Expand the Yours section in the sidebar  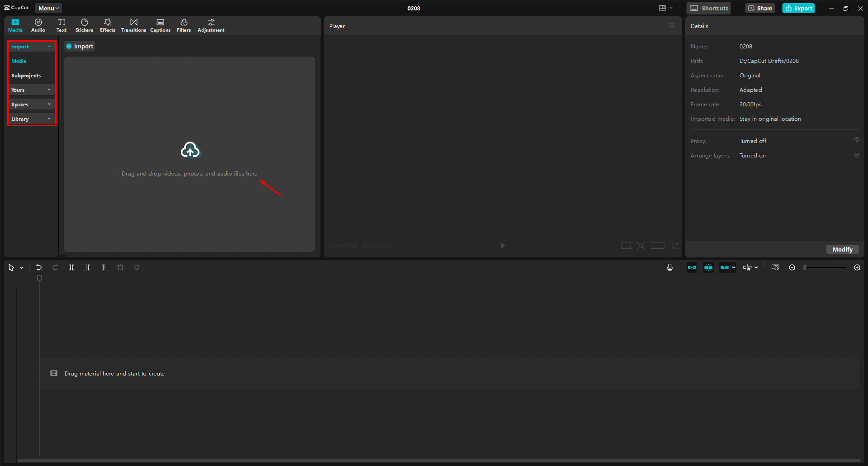[31, 90]
